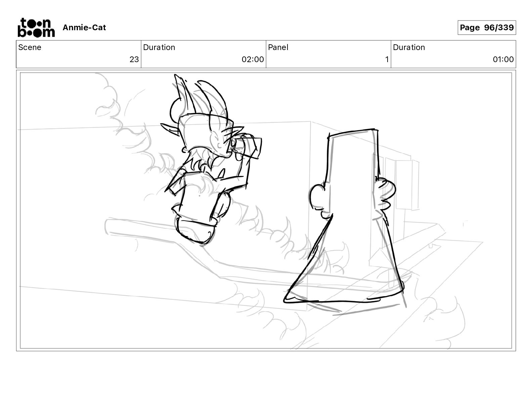Click the Toon Boom logo
Image resolution: width=532 pixels, height=411 pixels.
[x=36, y=27]
